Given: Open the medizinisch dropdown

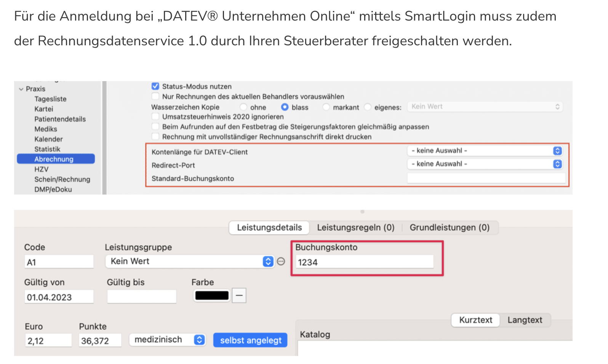Looking at the screenshot, I should (167, 340).
